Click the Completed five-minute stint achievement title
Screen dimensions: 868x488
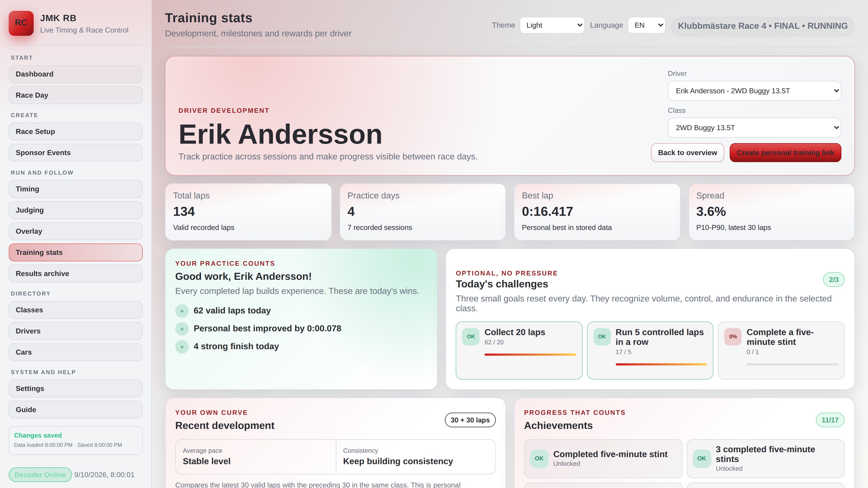(x=610, y=454)
